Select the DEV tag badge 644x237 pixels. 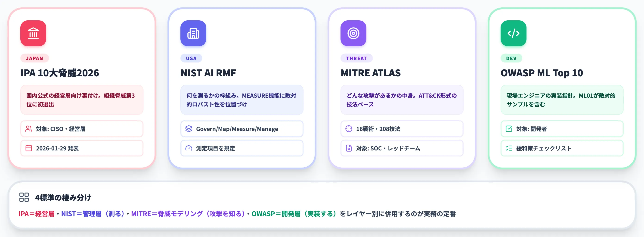pyautogui.click(x=511, y=58)
